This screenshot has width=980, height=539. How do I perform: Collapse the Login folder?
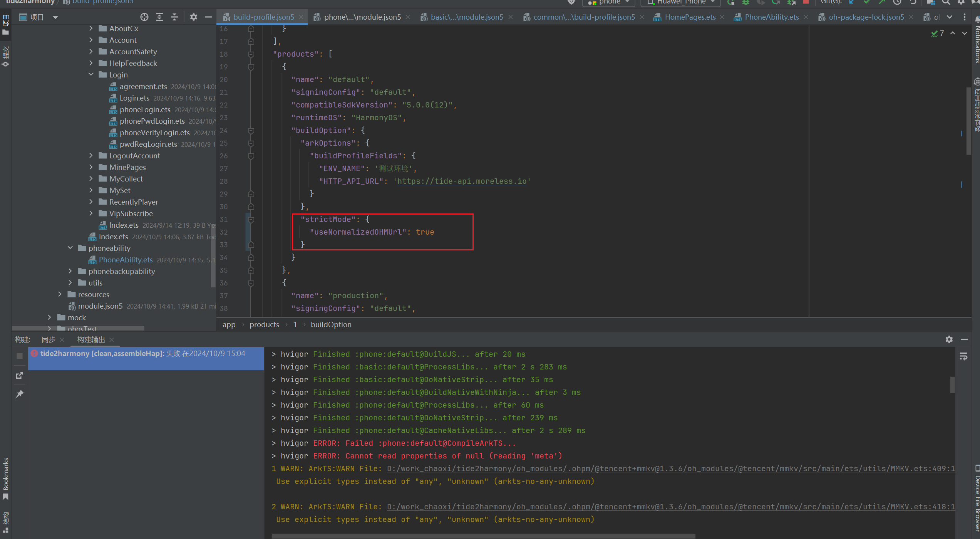point(91,75)
